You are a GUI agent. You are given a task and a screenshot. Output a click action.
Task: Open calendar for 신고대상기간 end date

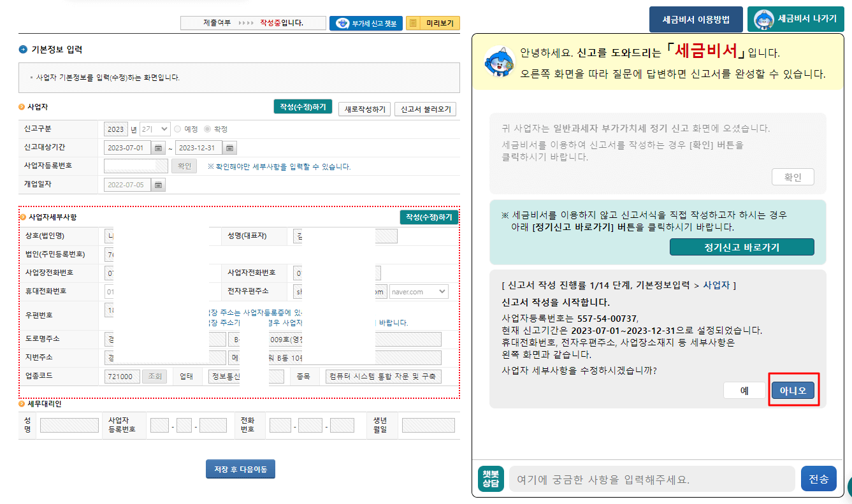tap(229, 147)
